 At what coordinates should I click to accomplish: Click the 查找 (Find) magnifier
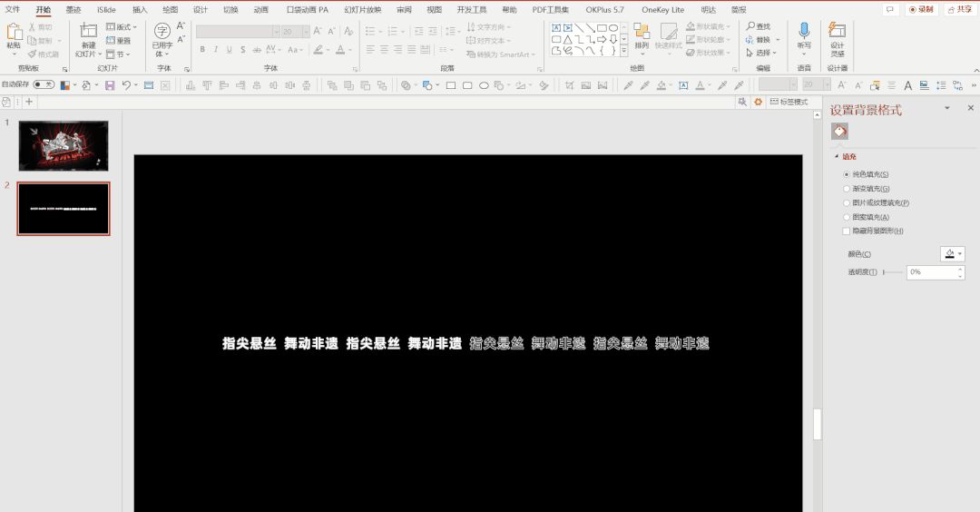coord(750,26)
